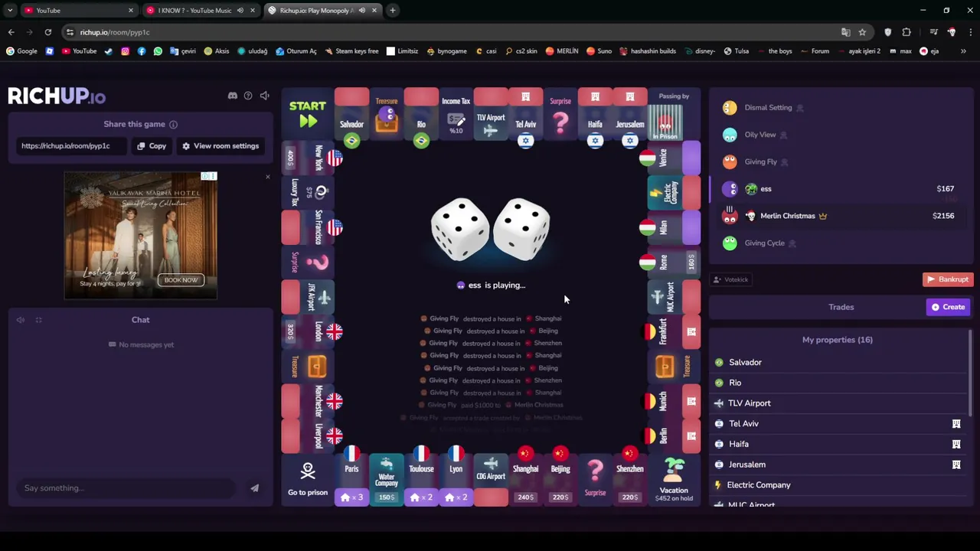Select the Manchester property tile

click(308, 401)
